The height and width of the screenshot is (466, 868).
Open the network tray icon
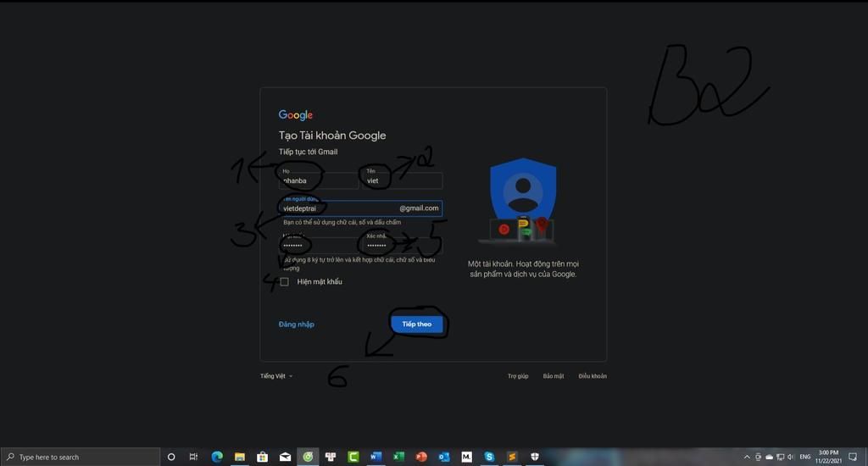pos(780,457)
